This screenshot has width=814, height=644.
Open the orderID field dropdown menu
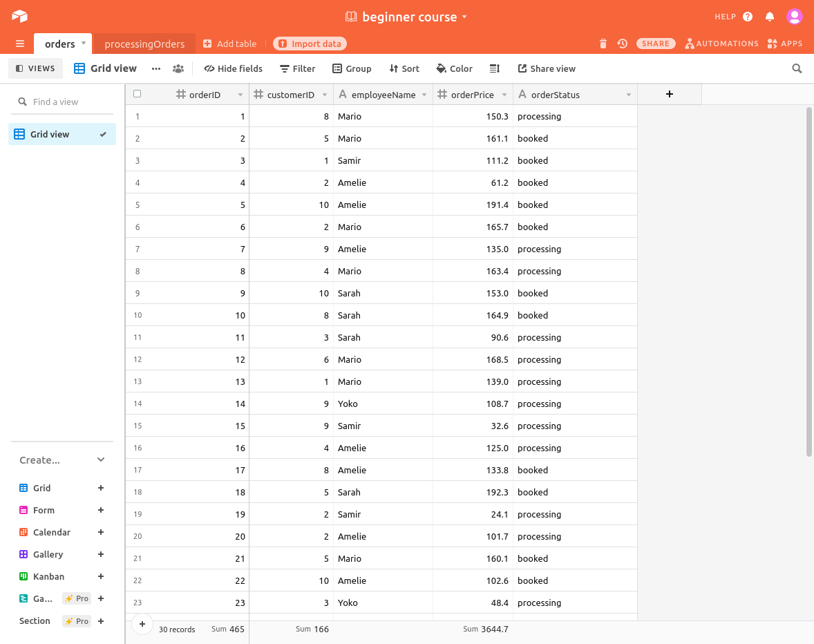tap(240, 94)
